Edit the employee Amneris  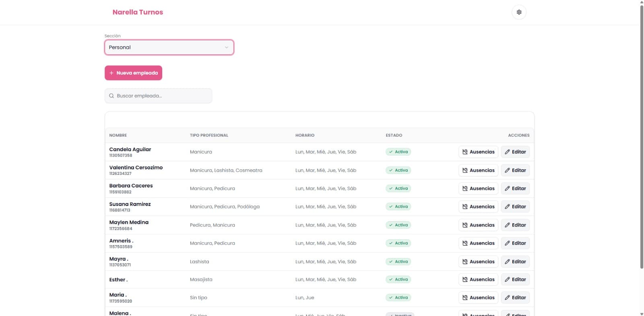(515, 243)
